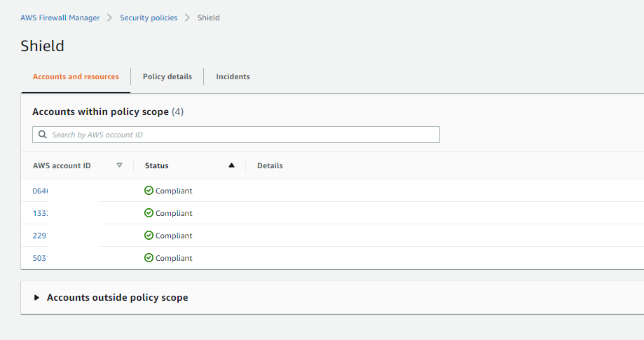644x340 pixels.
Task: Click Compliant text in the 503 row
Action: pos(174,258)
